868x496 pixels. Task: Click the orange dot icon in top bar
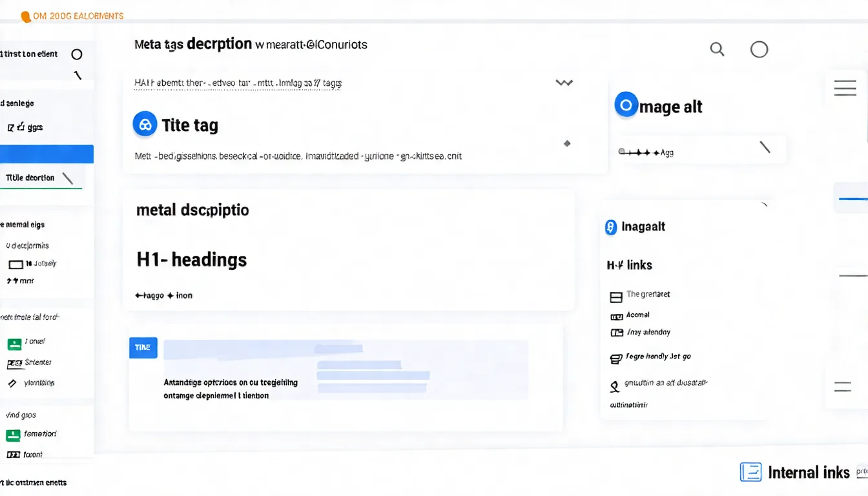click(26, 15)
